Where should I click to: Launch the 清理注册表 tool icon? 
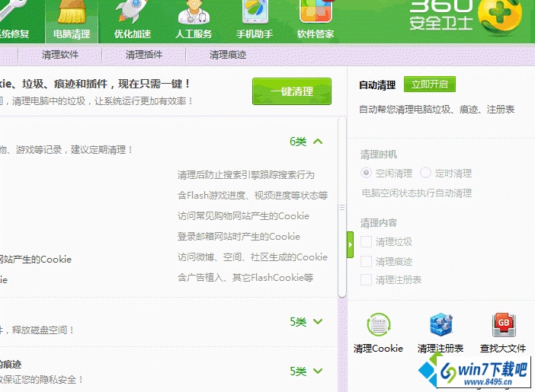pos(440,324)
